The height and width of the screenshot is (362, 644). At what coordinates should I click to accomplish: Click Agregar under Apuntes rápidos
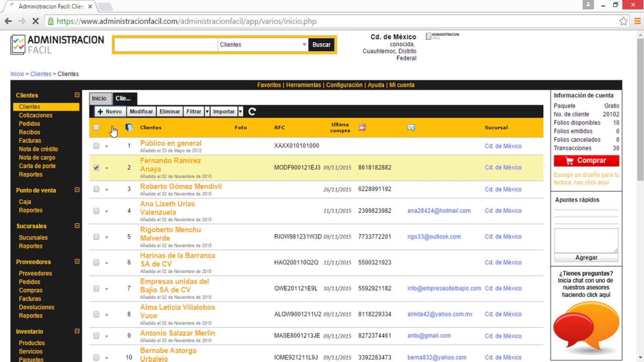[x=586, y=257]
